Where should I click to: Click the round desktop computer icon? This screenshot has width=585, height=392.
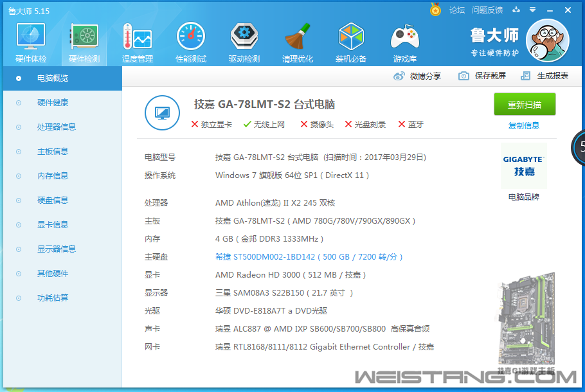(x=162, y=112)
